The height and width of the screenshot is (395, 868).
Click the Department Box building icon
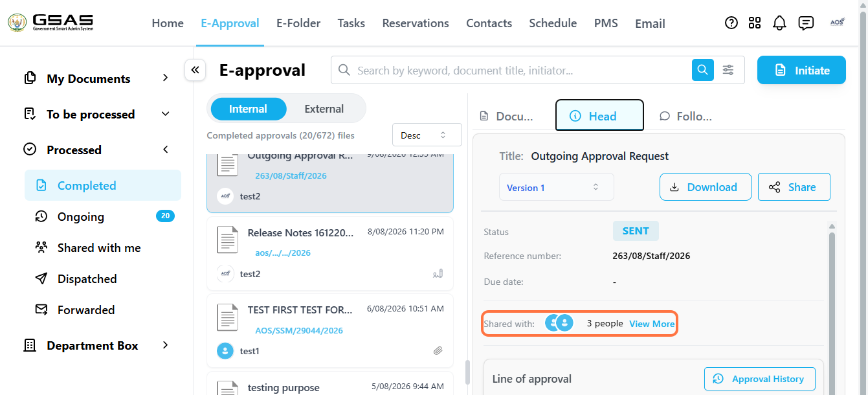[30, 345]
